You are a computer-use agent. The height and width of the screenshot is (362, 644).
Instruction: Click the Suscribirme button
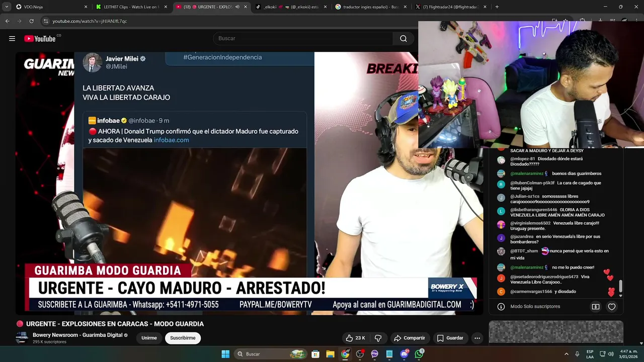(x=183, y=338)
